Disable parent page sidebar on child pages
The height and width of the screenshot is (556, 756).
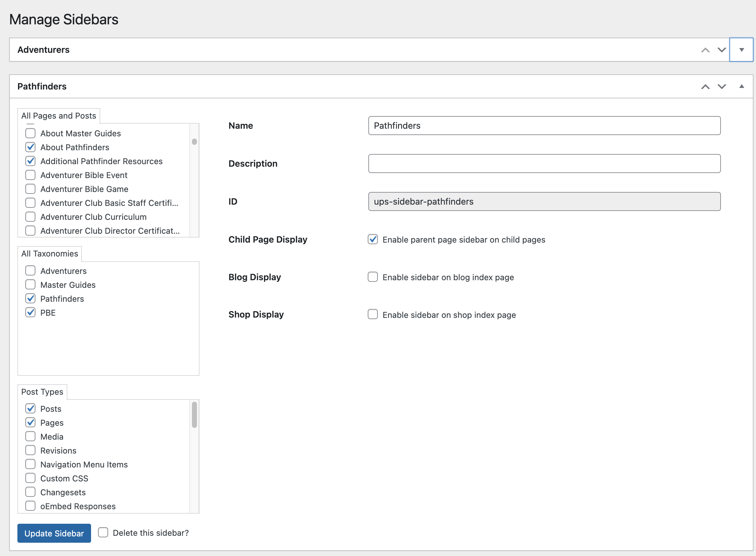click(x=372, y=239)
